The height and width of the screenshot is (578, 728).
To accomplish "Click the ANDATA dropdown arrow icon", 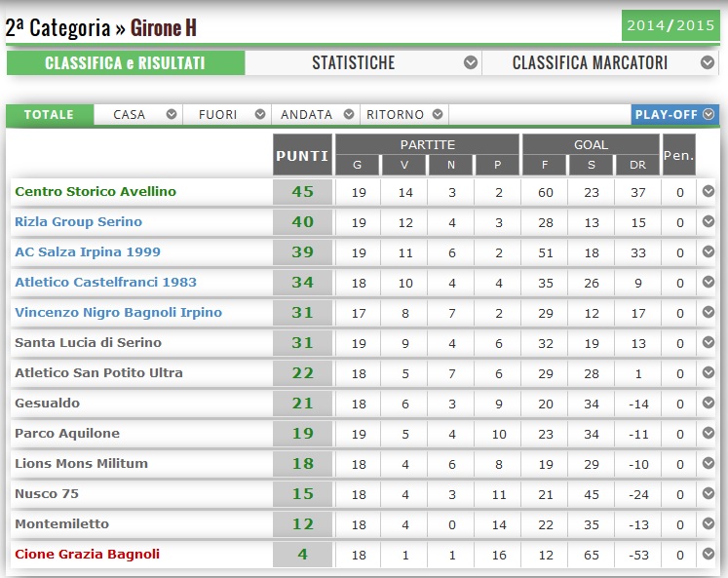I will tap(349, 114).
